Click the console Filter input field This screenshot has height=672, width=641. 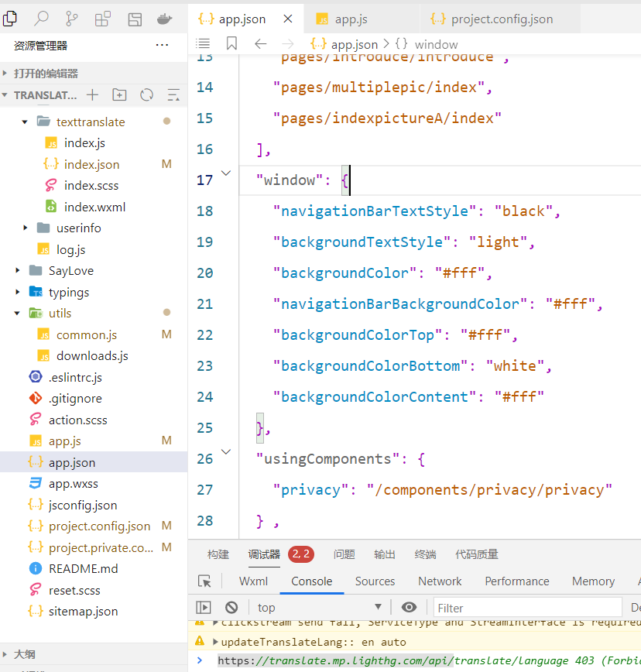pos(526,608)
